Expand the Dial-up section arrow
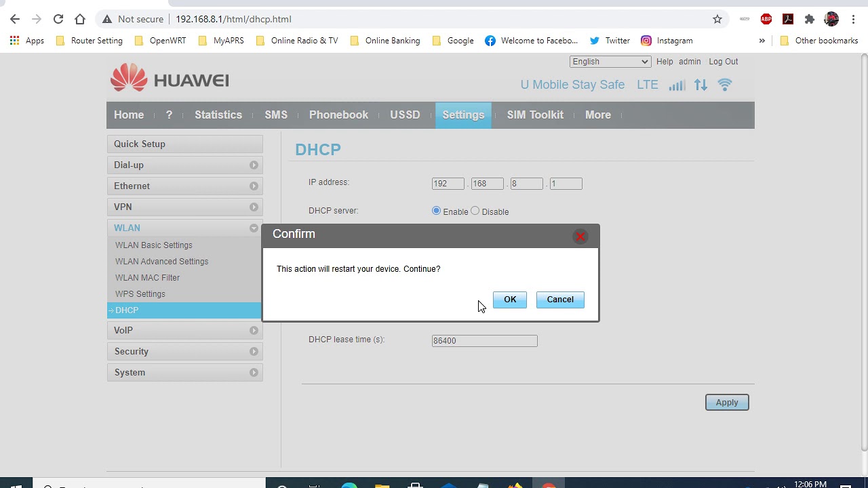 click(x=254, y=165)
